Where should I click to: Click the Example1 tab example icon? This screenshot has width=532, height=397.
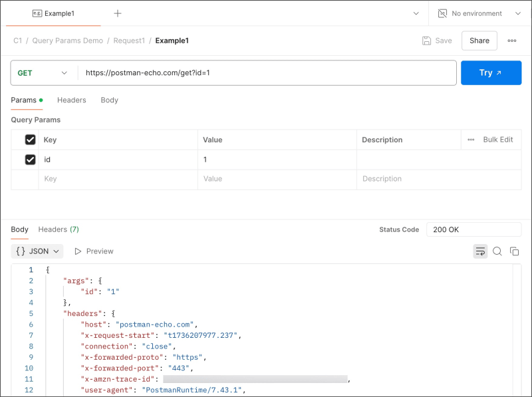coord(37,13)
